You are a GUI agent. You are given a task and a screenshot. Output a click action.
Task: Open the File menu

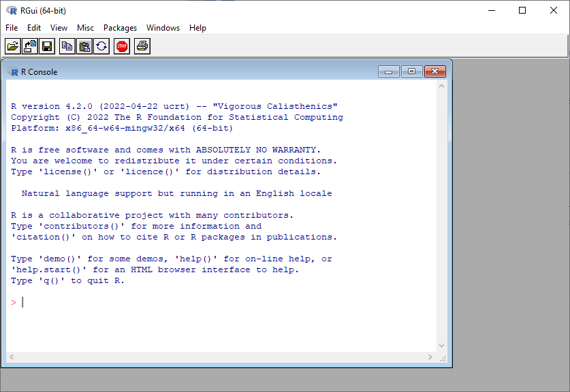coord(12,28)
